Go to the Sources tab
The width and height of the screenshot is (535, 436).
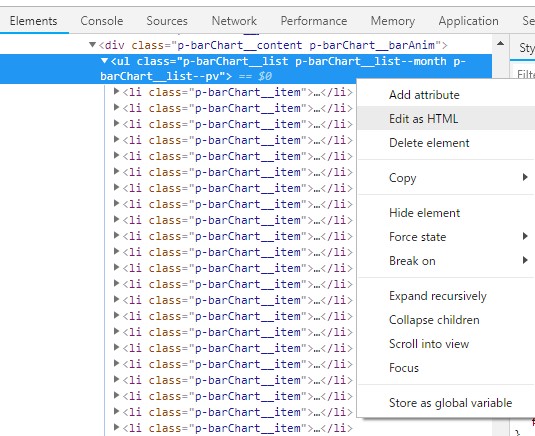coord(167,21)
